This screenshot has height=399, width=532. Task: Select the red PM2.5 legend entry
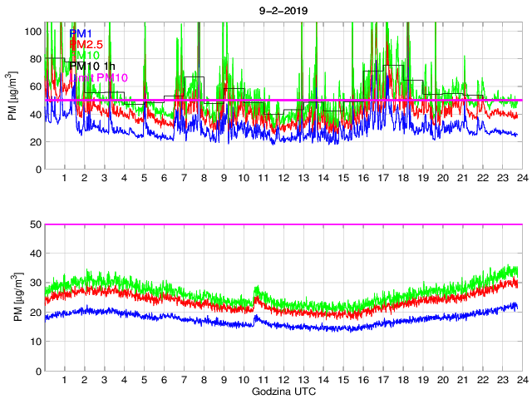point(86,44)
